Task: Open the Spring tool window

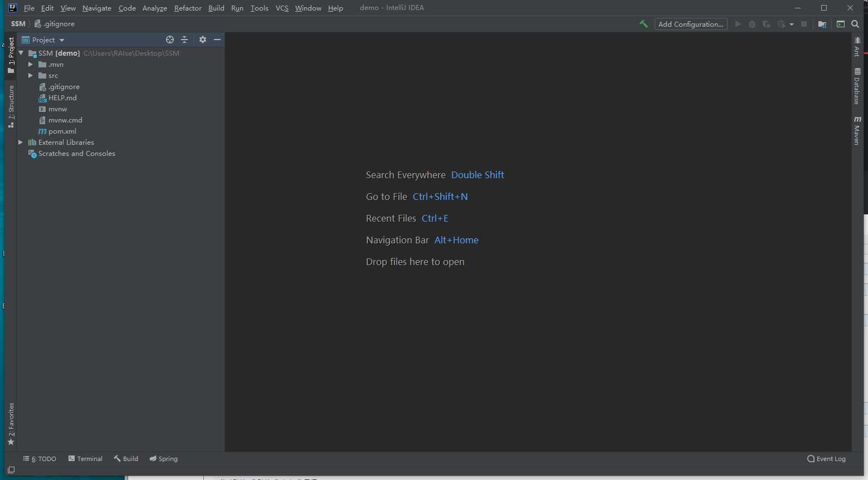Action: coord(163,459)
